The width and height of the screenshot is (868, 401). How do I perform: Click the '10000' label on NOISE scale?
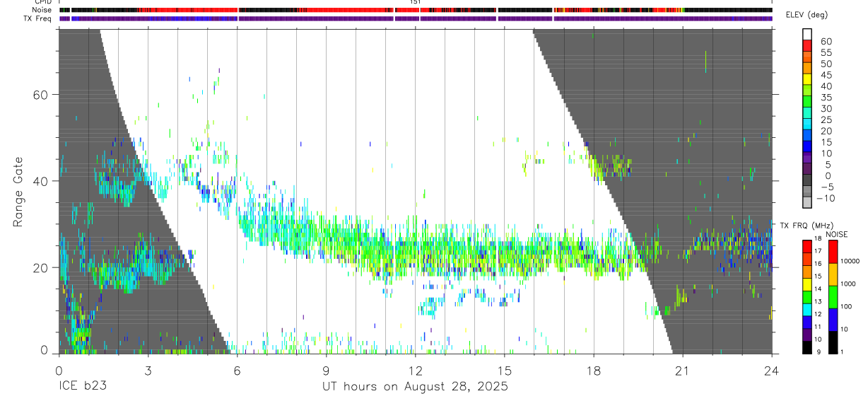pos(850,261)
